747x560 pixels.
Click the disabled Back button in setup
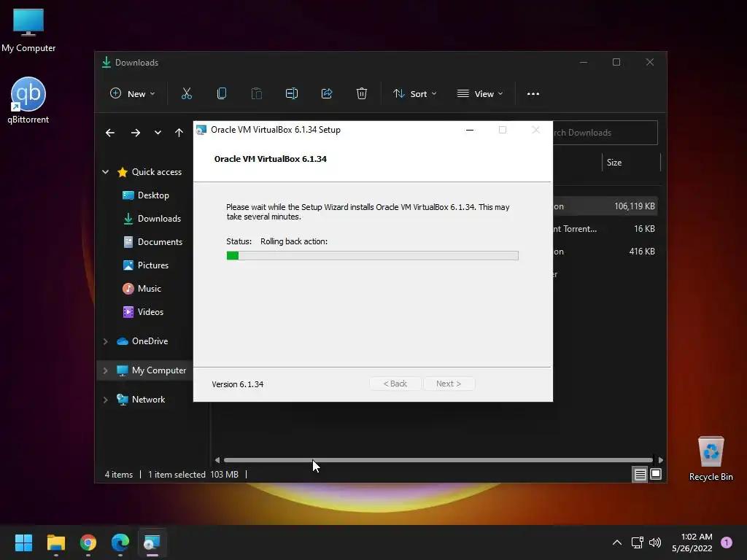395,384
